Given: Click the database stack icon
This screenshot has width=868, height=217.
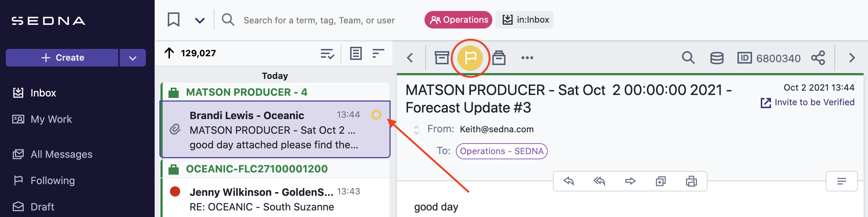Looking at the screenshot, I should (x=717, y=58).
